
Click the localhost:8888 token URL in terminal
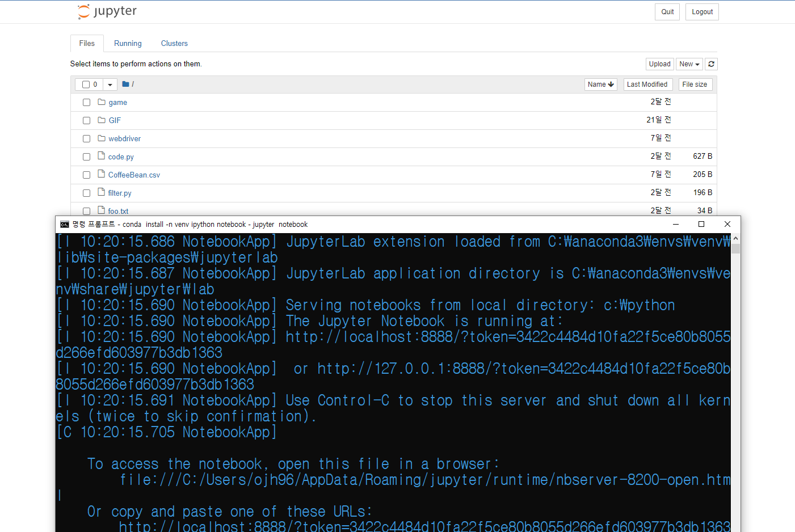pyautogui.click(x=393, y=345)
